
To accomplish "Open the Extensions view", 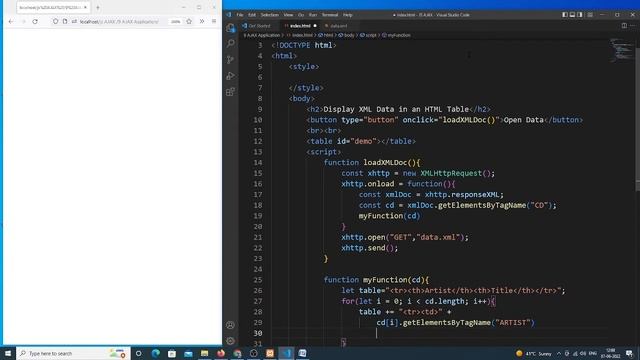I will point(231,92).
